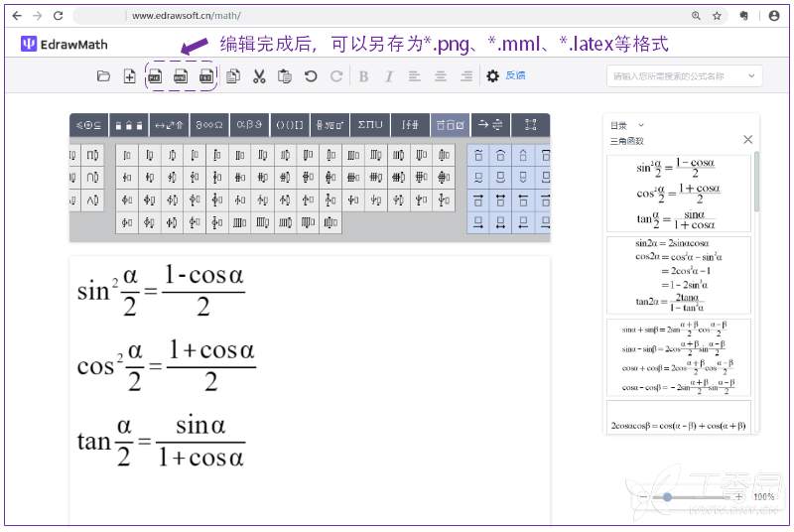Image resolution: width=794 pixels, height=532 pixels.
Task: Insert the right-arrow-over template
Action: tap(478, 199)
